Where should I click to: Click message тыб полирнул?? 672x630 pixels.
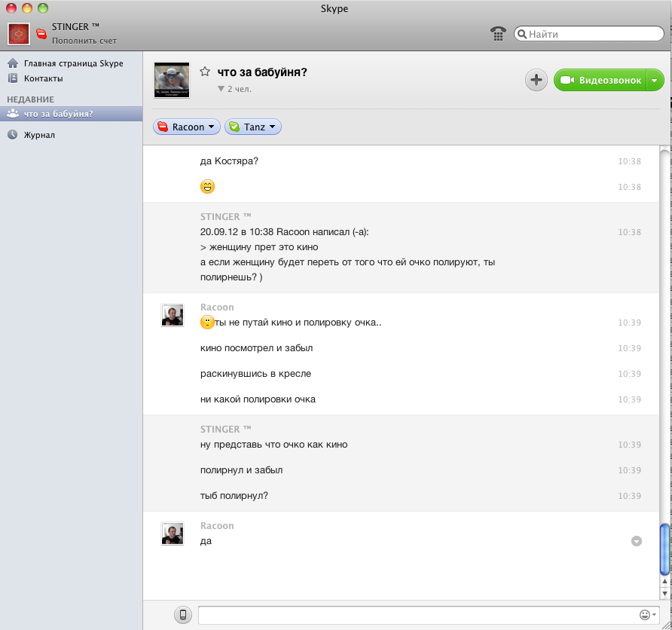tap(234, 496)
